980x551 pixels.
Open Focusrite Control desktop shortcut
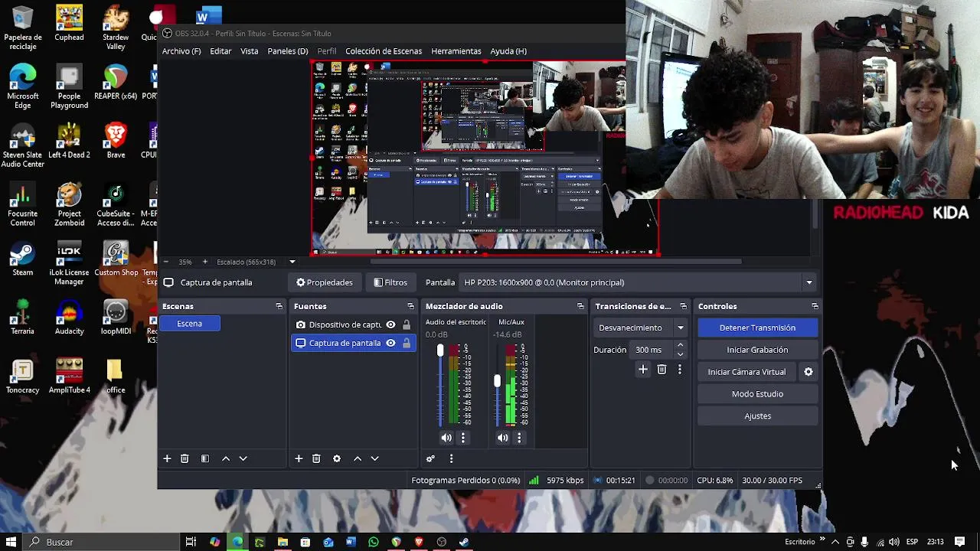22,204
